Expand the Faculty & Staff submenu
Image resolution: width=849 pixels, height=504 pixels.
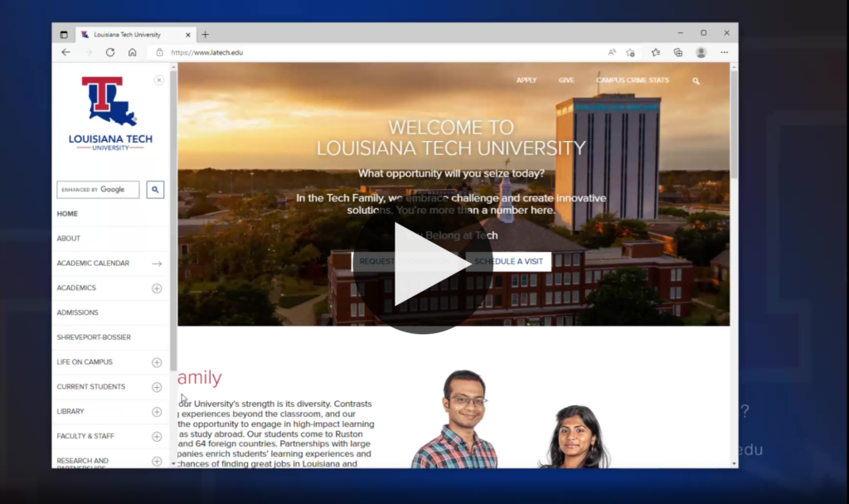(157, 437)
